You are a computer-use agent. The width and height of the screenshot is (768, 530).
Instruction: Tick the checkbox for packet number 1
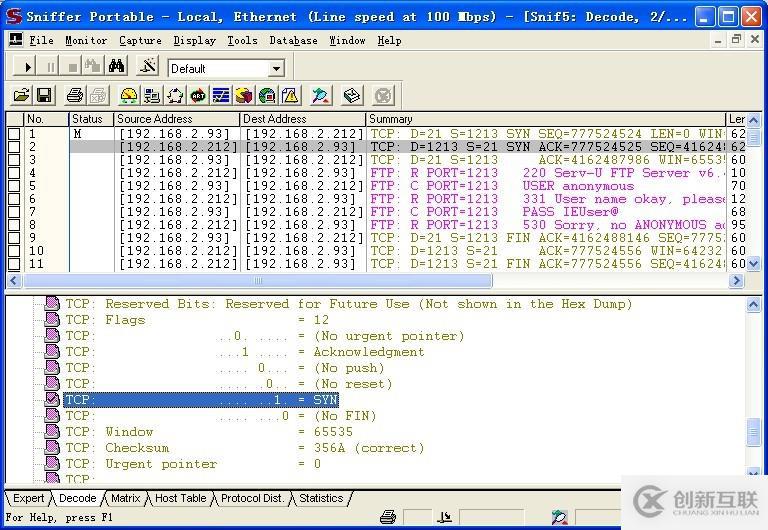click(x=14, y=134)
